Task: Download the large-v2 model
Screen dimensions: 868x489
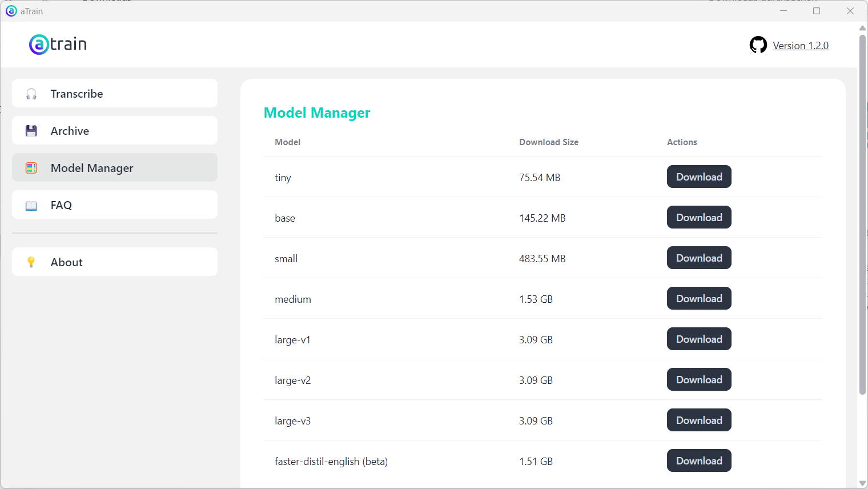Action: tap(699, 379)
